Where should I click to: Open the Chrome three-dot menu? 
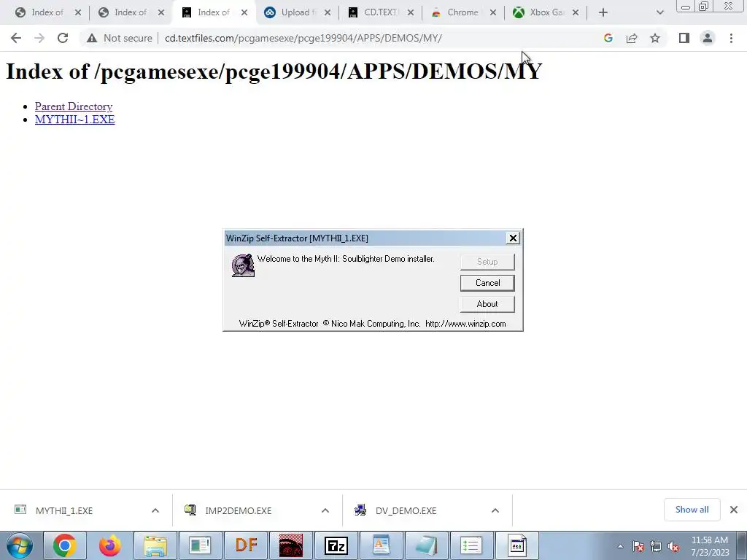pos(731,38)
